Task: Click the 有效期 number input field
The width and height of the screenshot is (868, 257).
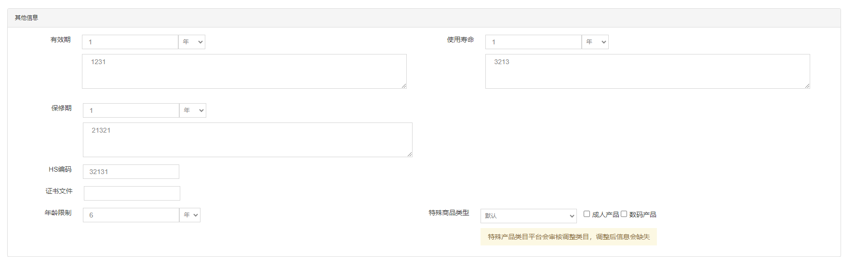Action: click(x=130, y=42)
